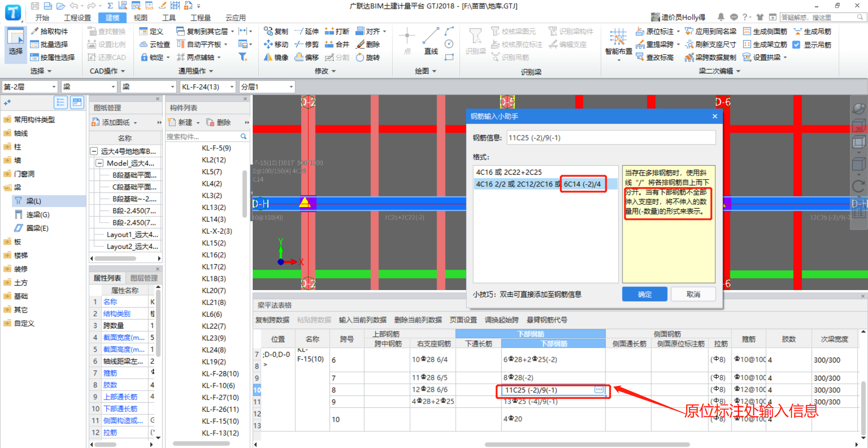Image resolution: width=868 pixels, height=448 pixels.
Task: Click the 自动平齐板 tool
Action: [x=199, y=44]
